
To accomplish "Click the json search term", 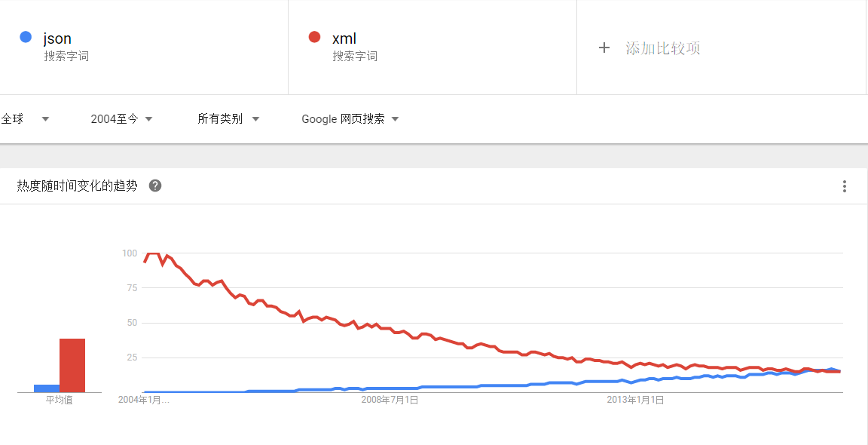I will click(57, 38).
